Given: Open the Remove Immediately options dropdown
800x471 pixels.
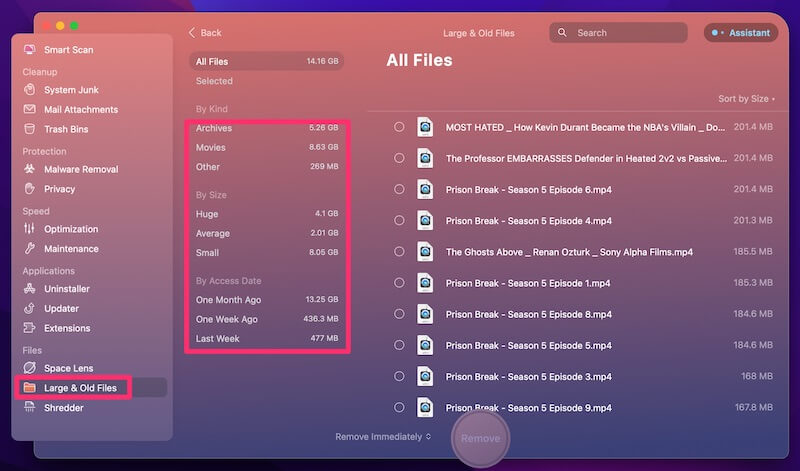Looking at the screenshot, I should pos(383,437).
